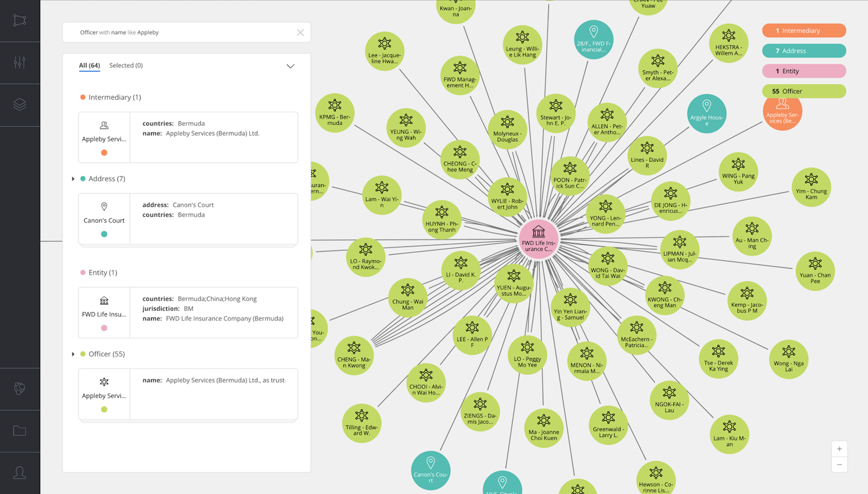Select the FWD Management H... officer node
This screenshot has height=494, width=868.
pyautogui.click(x=460, y=76)
